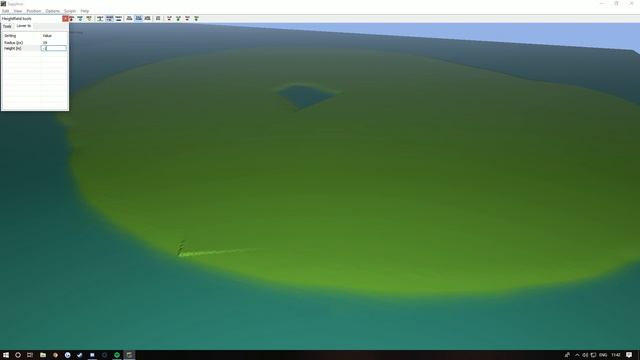Open the View menu
The height and width of the screenshot is (360, 640).
point(18,11)
